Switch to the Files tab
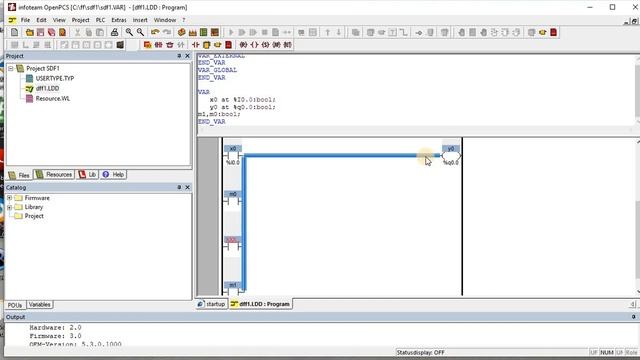This screenshot has width=640, height=360. click(19, 175)
